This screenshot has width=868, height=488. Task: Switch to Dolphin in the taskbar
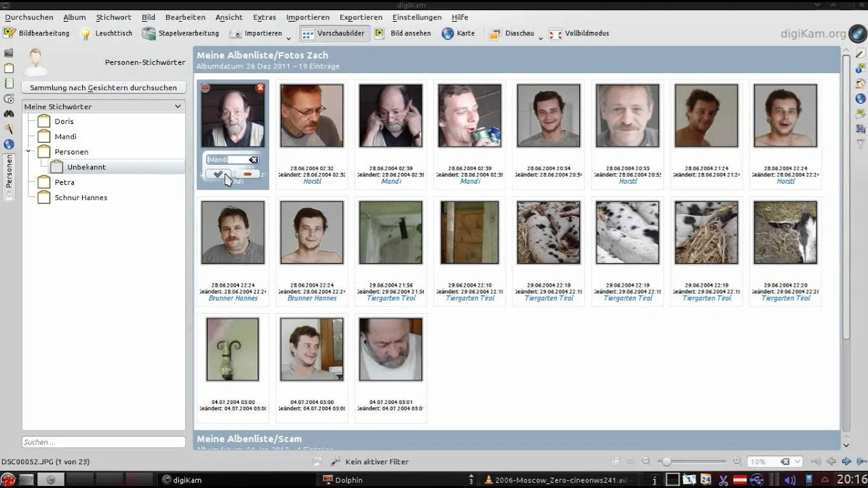[349, 480]
